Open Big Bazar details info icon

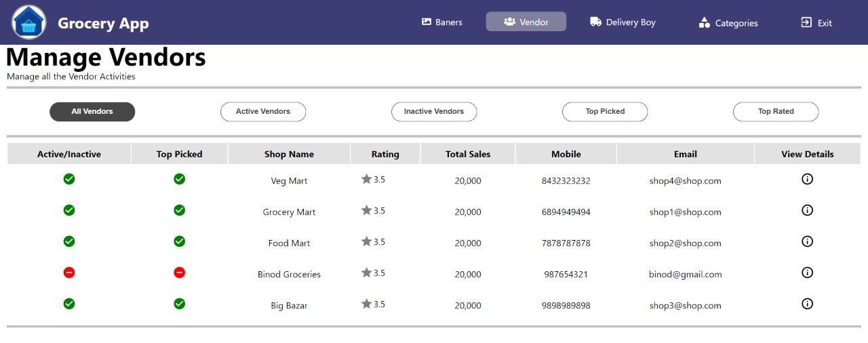(x=807, y=304)
